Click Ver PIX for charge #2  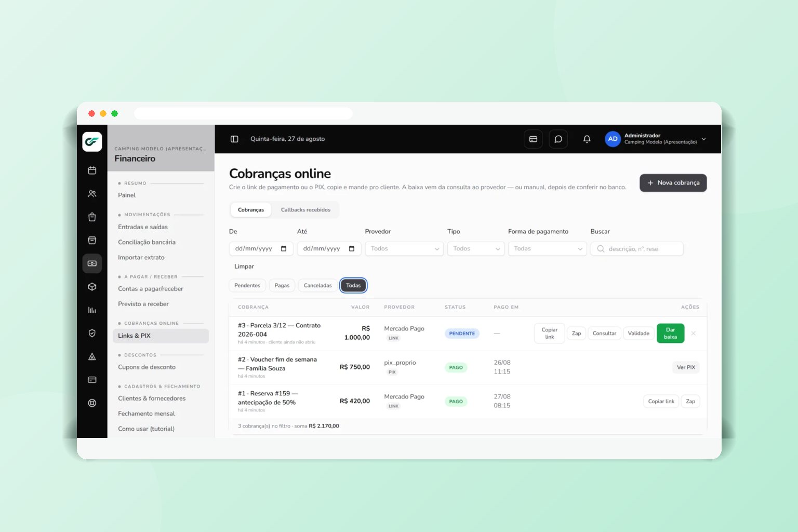point(686,367)
